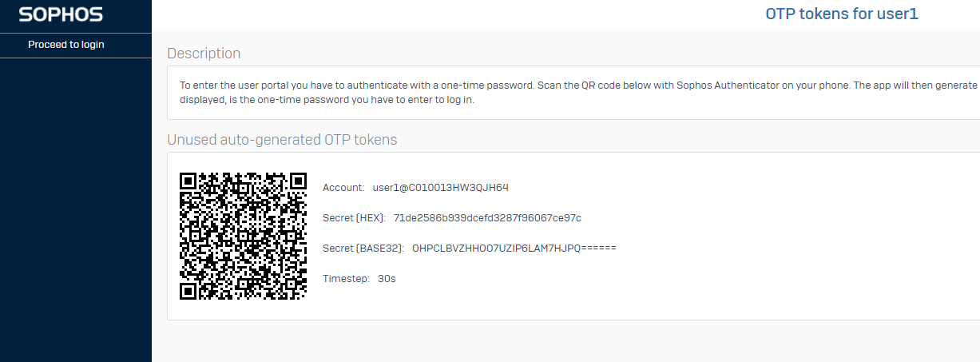Select the OTP tokens for user1 heading
The height and width of the screenshot is (362, 980).
842,14
